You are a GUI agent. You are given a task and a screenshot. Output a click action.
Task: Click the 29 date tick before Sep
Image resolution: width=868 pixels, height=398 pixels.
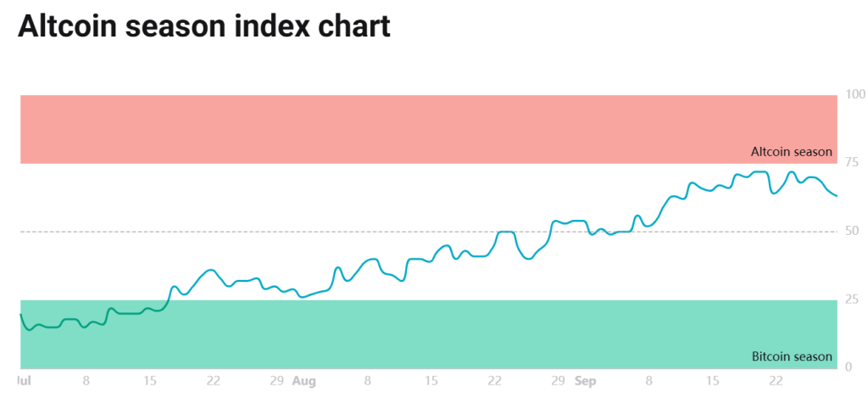[558, 382]
